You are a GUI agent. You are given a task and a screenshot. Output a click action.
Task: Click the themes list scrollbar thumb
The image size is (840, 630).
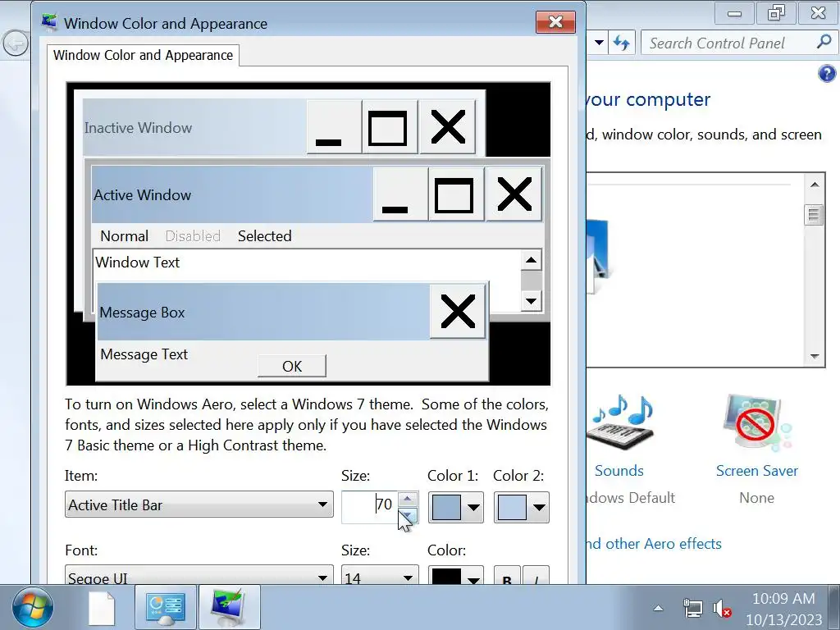point(815,216)
